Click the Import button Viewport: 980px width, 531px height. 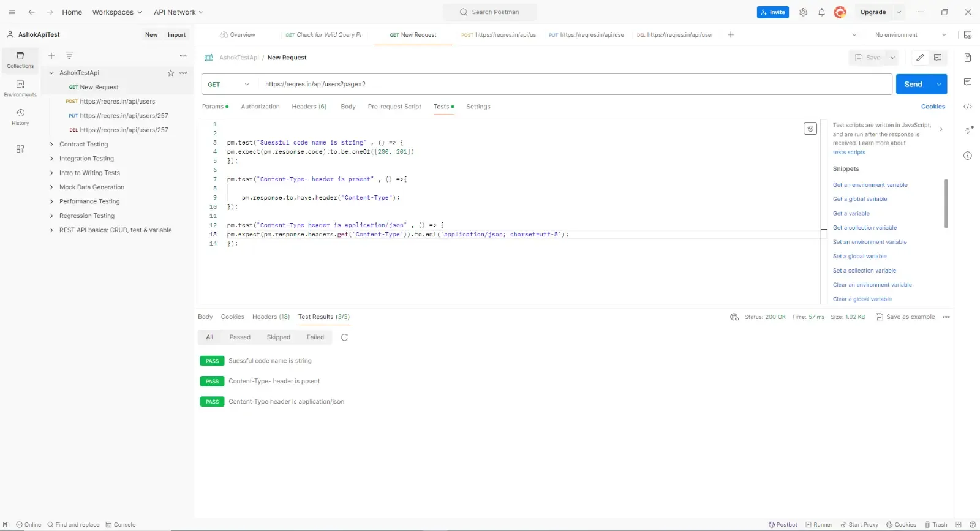pos(176,35)
